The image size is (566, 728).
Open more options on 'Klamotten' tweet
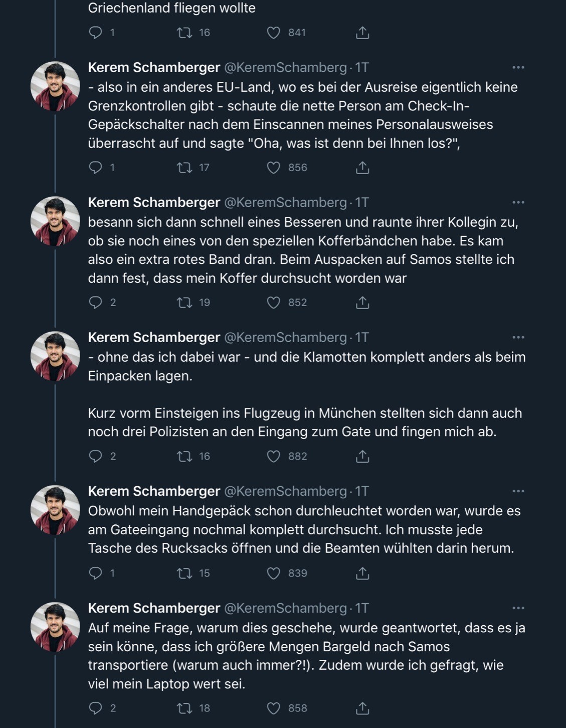(x=518, y=337)
